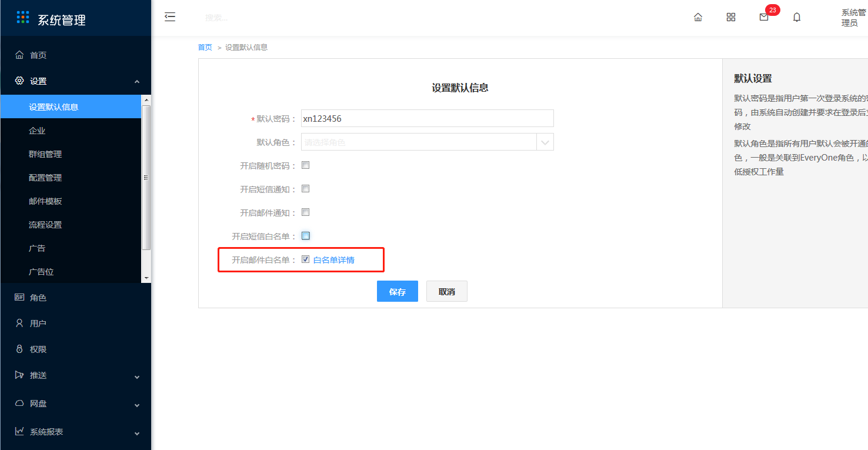Expand the 系统报表 menu chevron
The height and width of the screenshot is (450, 868).
[137, 434]
